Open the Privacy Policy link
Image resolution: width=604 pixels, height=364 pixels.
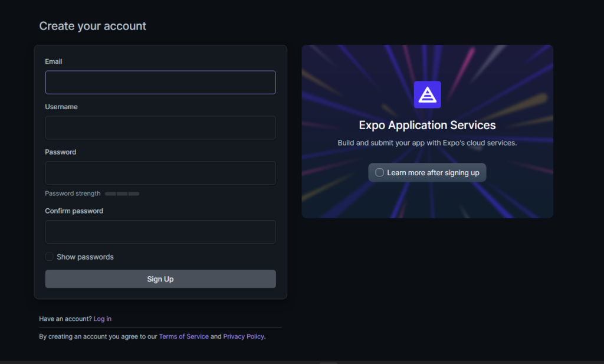(243, 337)
